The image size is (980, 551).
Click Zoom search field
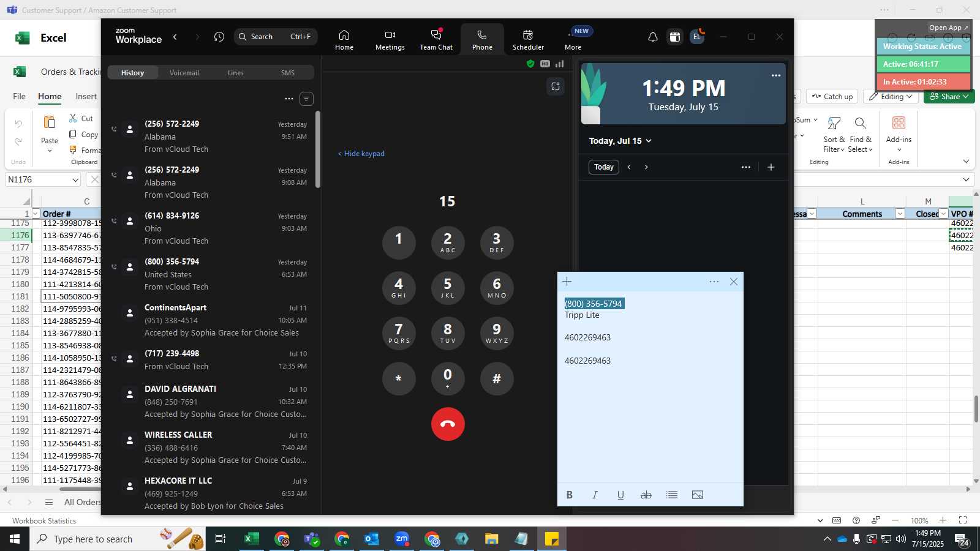coord(276,37)
